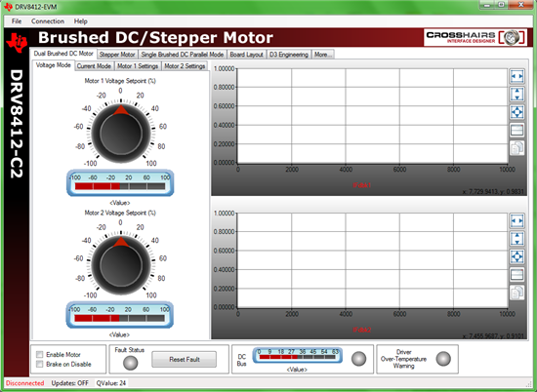Screen dimensions: 537x392
Task: Click vertical zoom icon on IFdbk2 chart
Action: pos(516,238)
